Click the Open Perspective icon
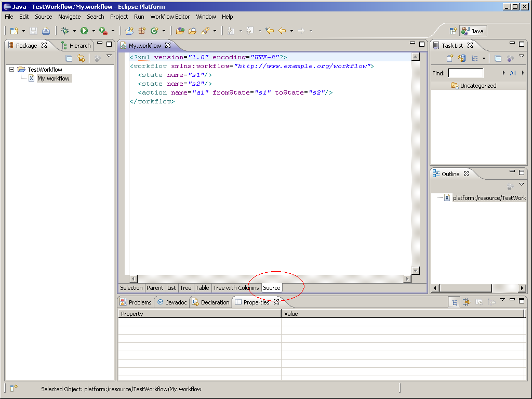 (x=453, y=31)
